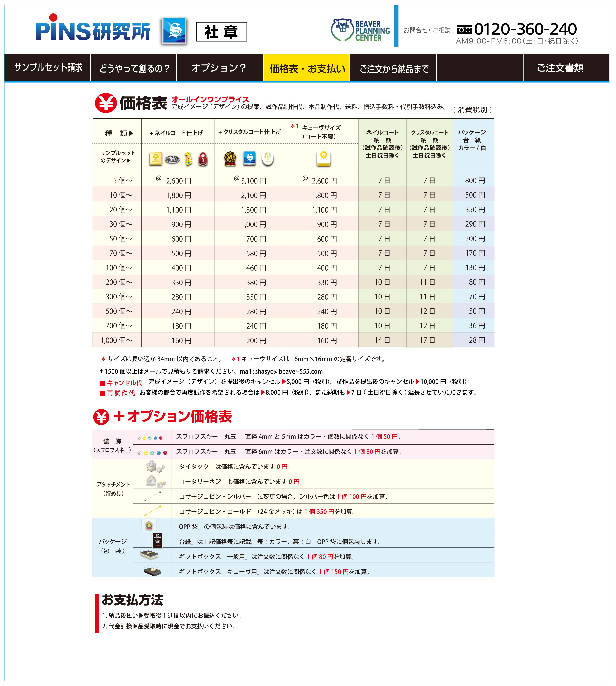
Task: Click the red yen icon beside 価格表
Action: pos(106,103)
